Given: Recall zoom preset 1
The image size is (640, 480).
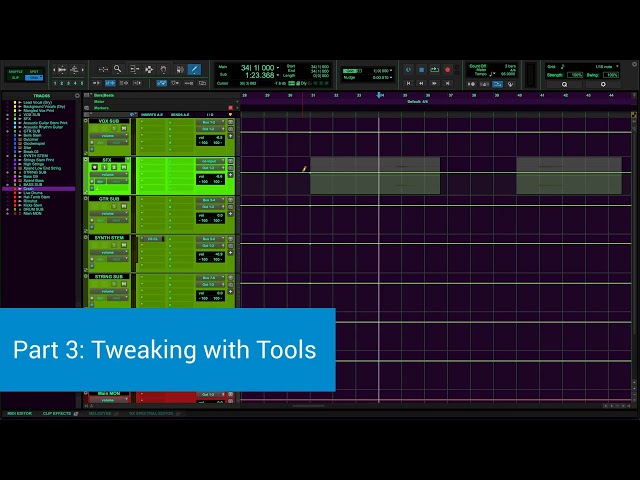Looking at the screenshot, I should [55, 83].
